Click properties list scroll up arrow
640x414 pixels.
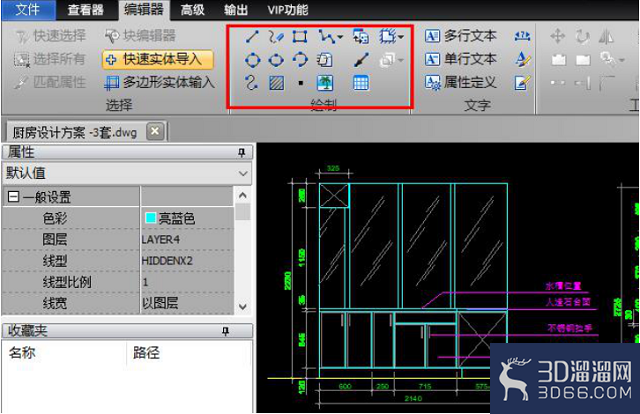[x=242, y=195]
